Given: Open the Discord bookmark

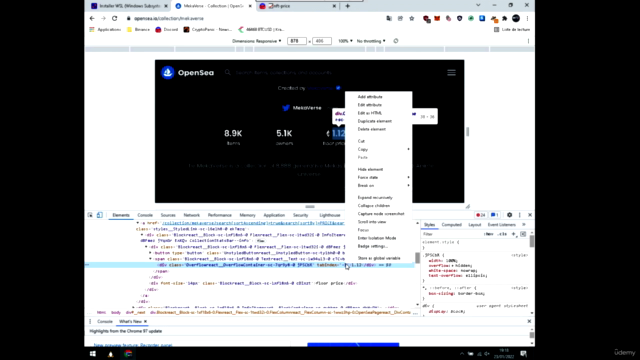Looking at the screenshot, I should [x=167, y=29].
